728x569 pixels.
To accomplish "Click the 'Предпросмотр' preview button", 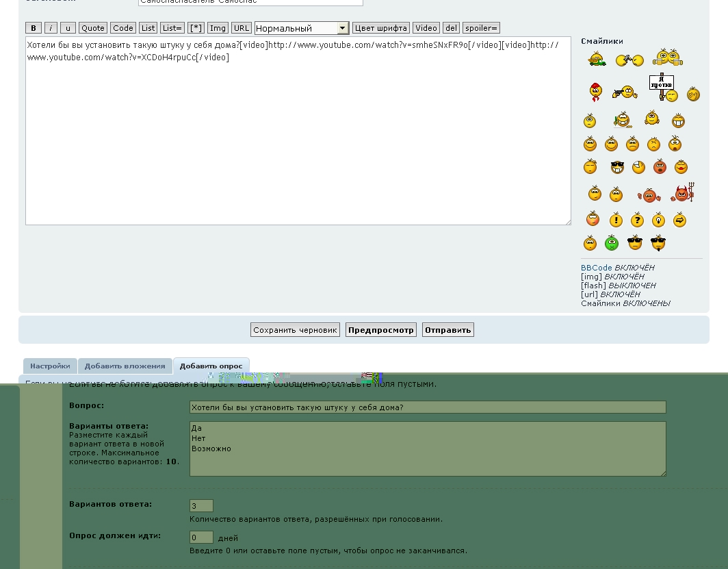I will 381,330.
